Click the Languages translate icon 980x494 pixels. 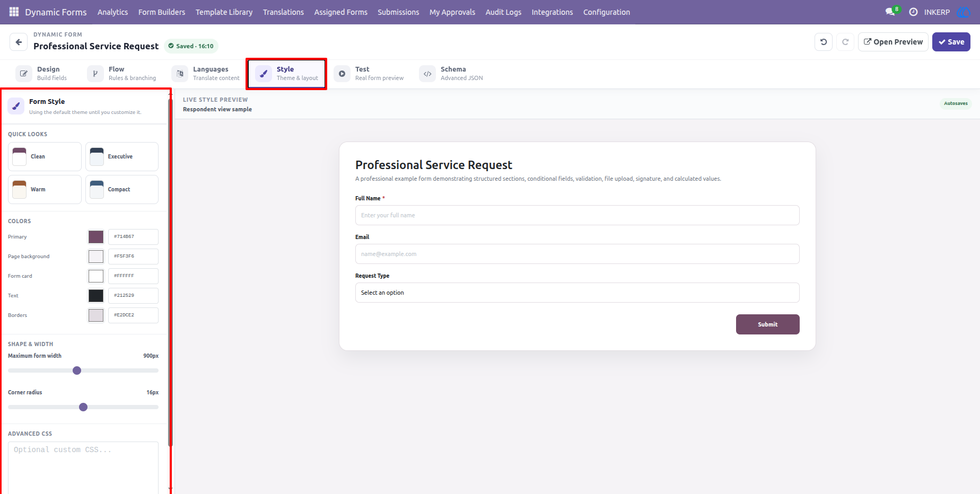click(180, 74)
